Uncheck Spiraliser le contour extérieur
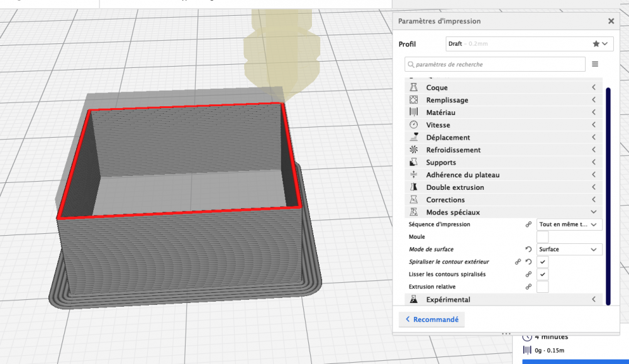This screenshot has height=364, width=629. (542, 262)
